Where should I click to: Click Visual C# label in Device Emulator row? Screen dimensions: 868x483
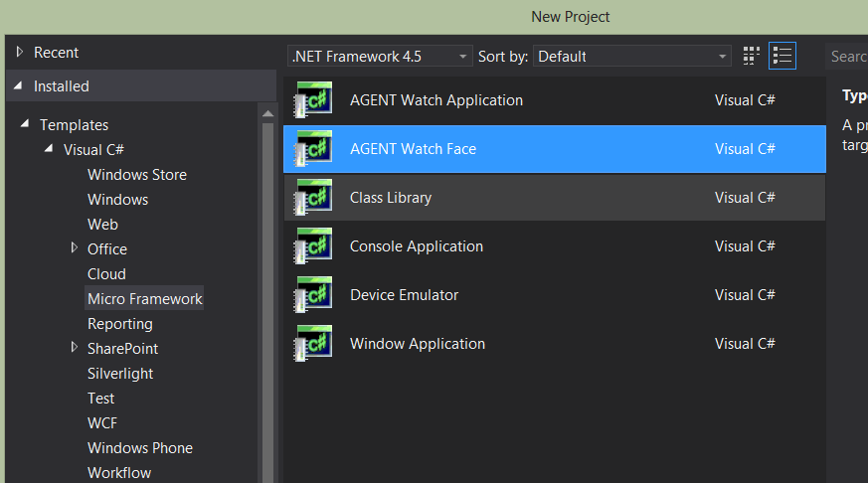pos(745,295)
